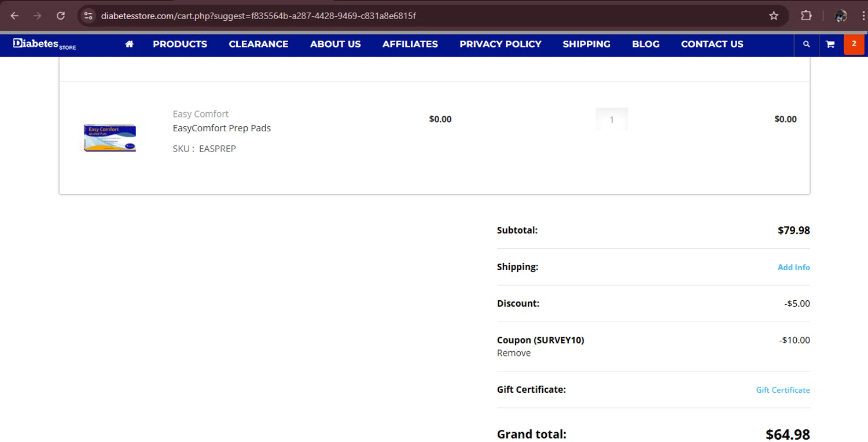The height and width of the screenshot is (442, 868).
Task: Click the Coupon (SURVEY10) label
Action: point(540,340)
